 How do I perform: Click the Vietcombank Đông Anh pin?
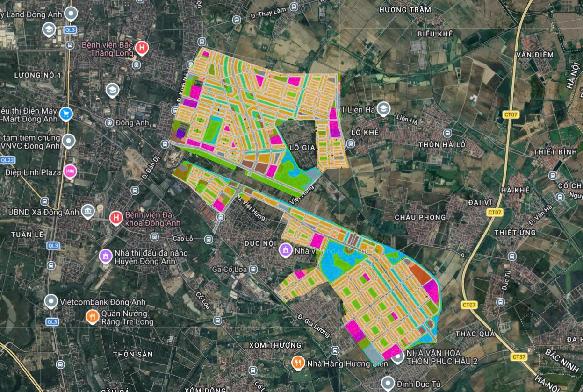[51, 301]
